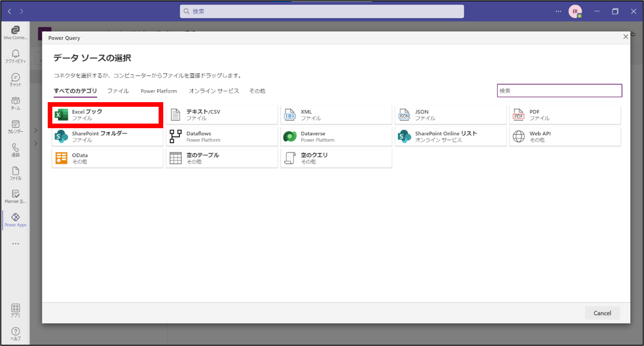Screen dimensions: 644x346
Task: Click the connector search field
Action: [559, 90]
